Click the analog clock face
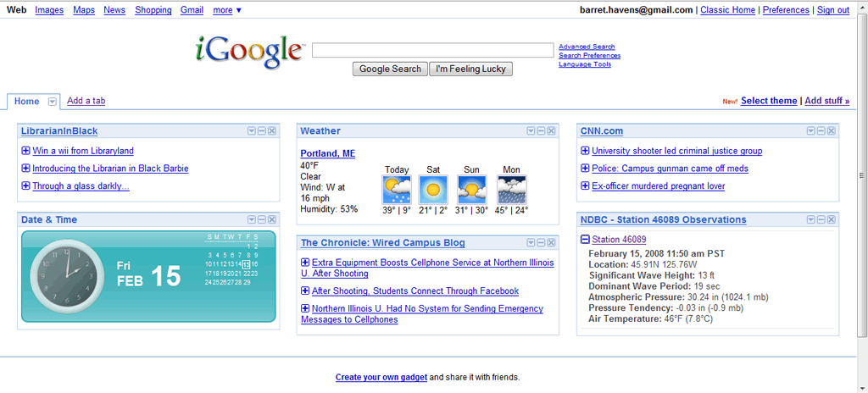Screen dimensions: 868x393 coord(66,275)
